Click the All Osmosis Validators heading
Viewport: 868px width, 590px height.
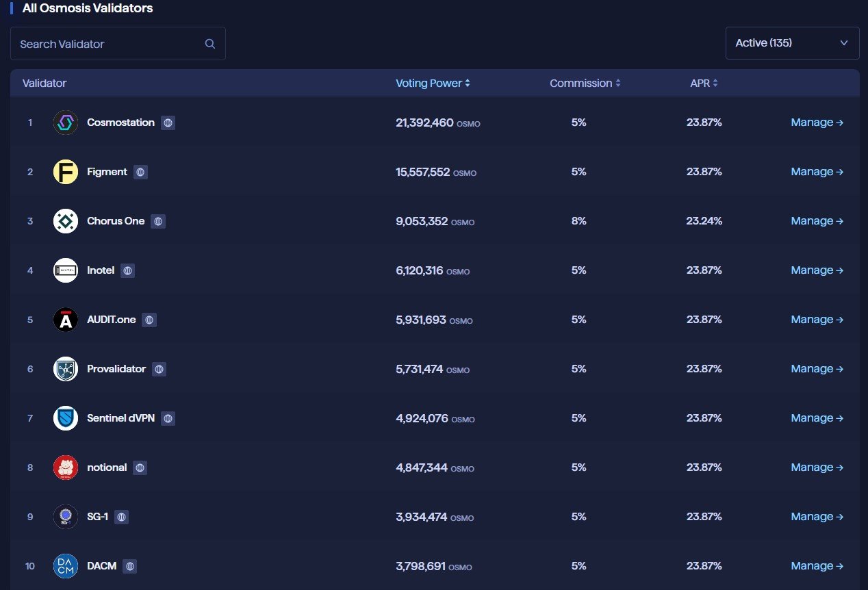(x=88, y=8)
